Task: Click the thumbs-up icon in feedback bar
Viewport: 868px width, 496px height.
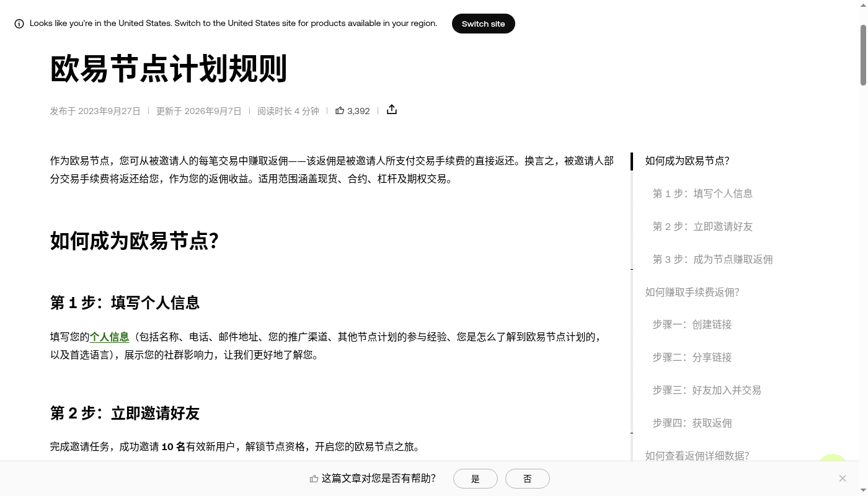Action: coord(314,479)
